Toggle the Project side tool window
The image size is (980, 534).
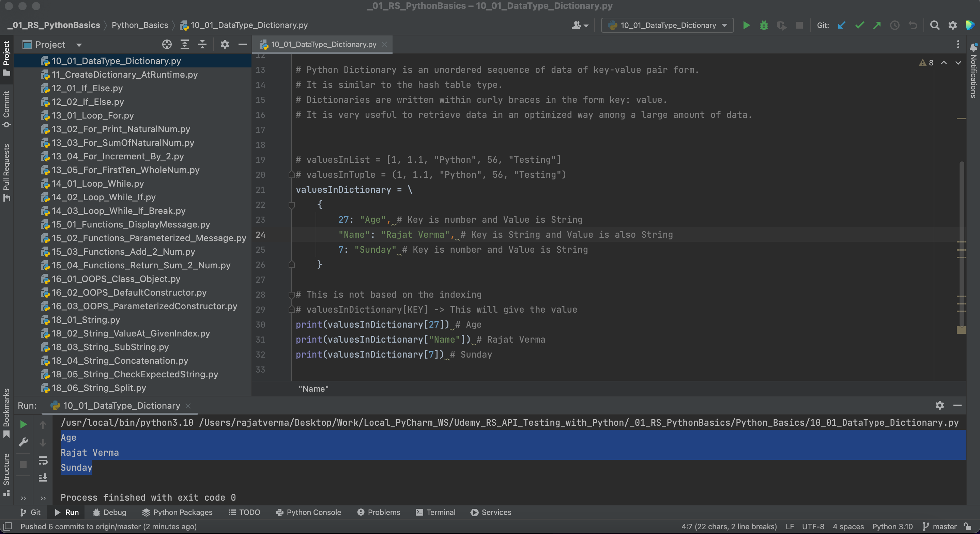coord(6,58)
